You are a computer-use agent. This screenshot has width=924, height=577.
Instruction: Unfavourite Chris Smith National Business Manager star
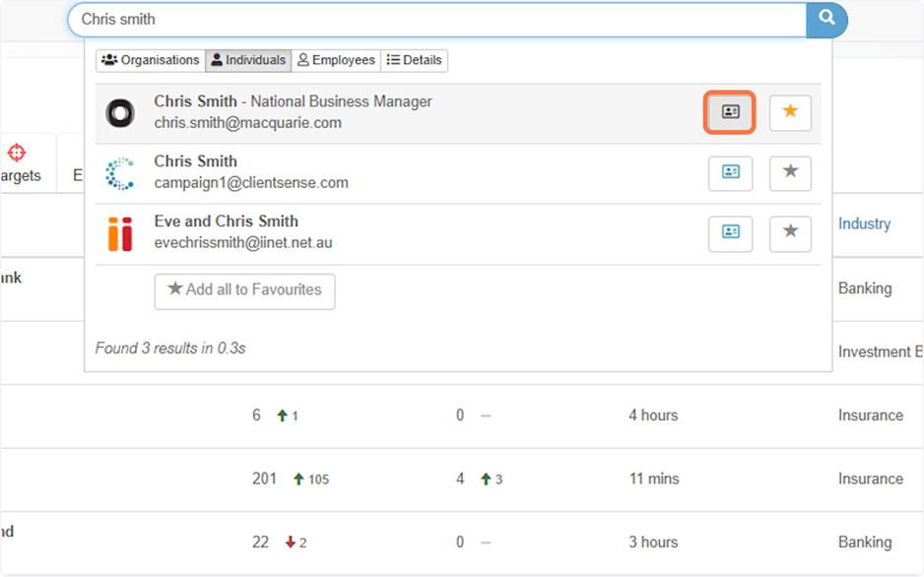click(x=790, y=112)
